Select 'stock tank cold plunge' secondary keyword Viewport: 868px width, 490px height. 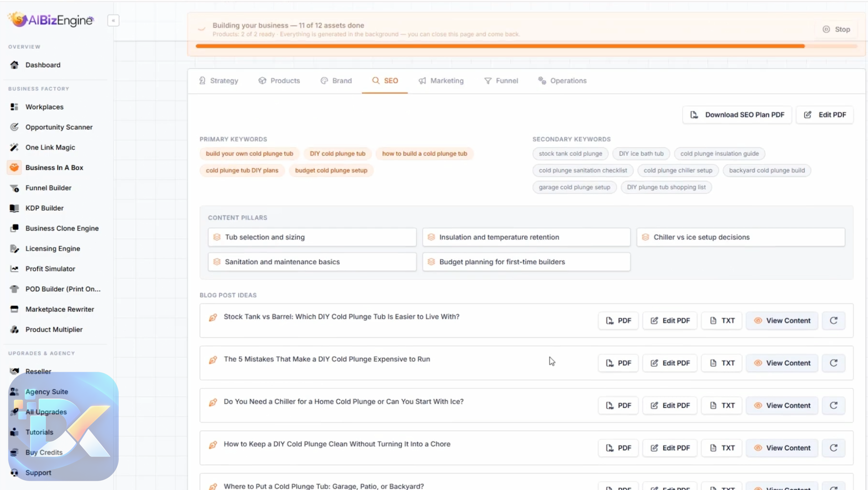click(x=570, y=154)
